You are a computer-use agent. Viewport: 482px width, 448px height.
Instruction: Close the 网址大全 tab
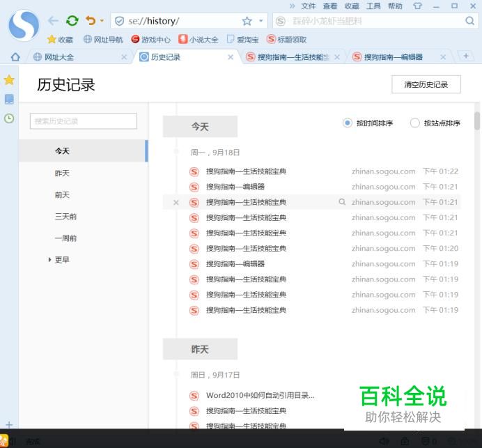click(x=124, y=57)
